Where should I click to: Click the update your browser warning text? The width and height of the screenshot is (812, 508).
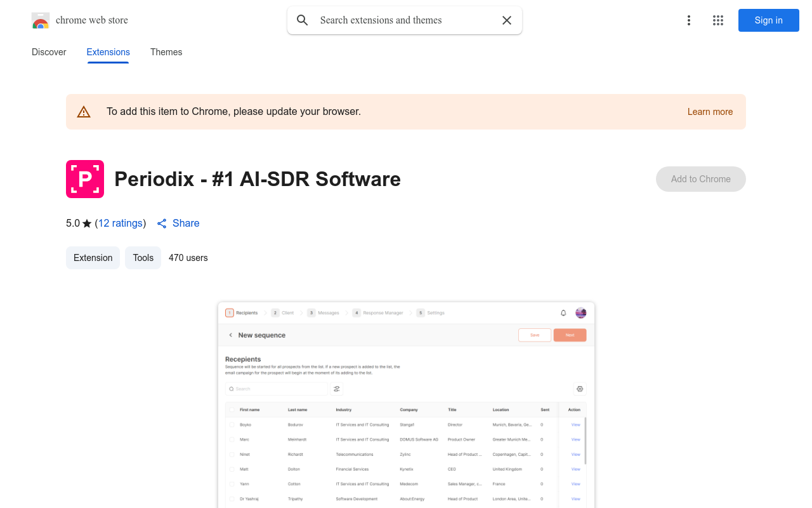point(233,112)
